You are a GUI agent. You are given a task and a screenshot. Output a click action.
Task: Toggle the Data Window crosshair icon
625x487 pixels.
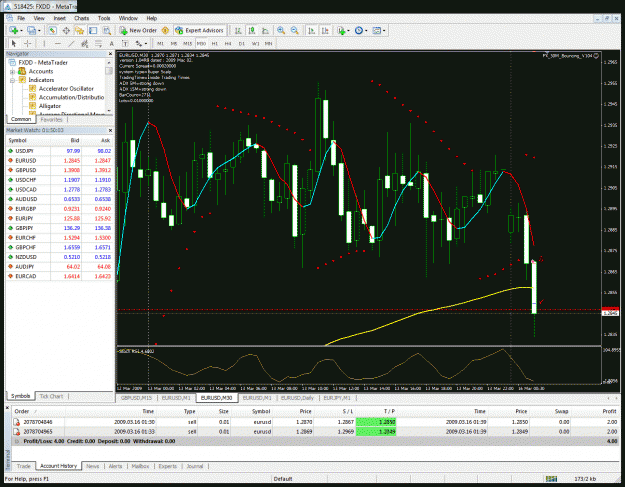[66, 30]
